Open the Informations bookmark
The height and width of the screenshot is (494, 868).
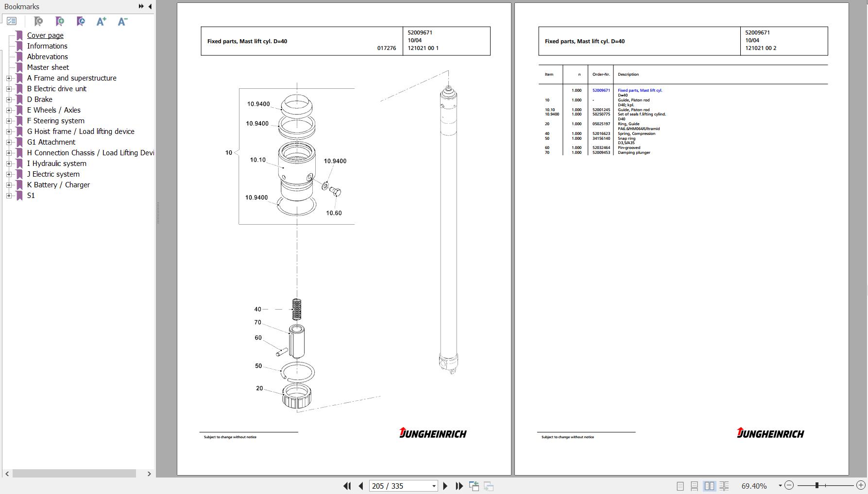(x=47, y=46)
